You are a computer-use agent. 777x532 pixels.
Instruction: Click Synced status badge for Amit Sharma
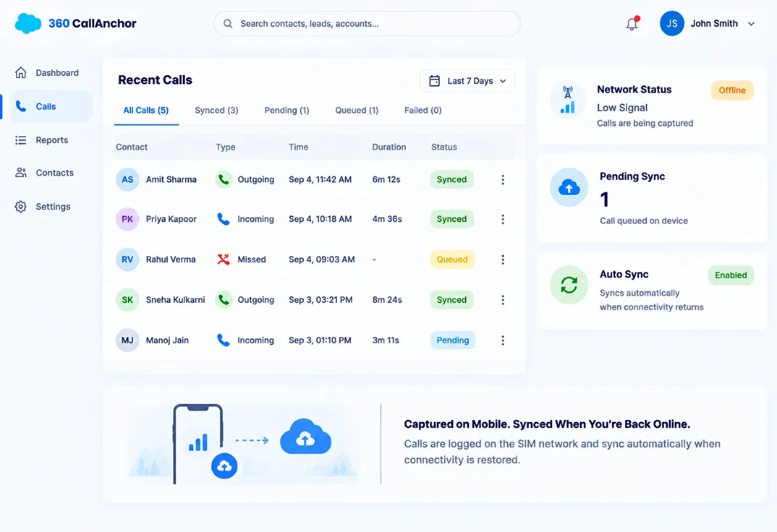point(451,180)
